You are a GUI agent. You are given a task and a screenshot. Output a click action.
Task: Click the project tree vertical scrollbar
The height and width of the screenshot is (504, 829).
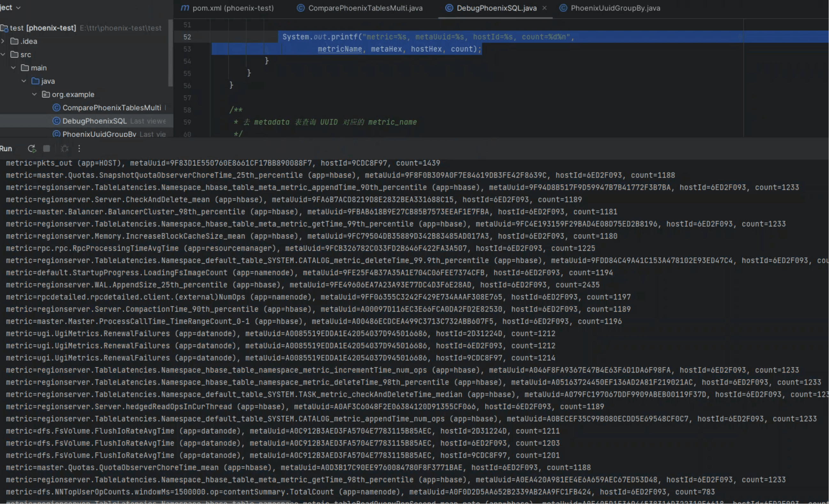171,52
